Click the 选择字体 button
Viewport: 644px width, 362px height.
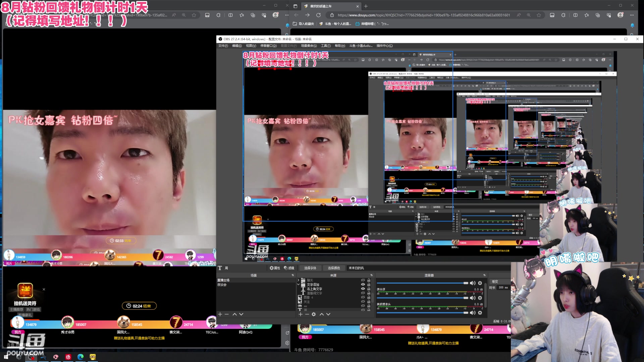tap(310, 268)
